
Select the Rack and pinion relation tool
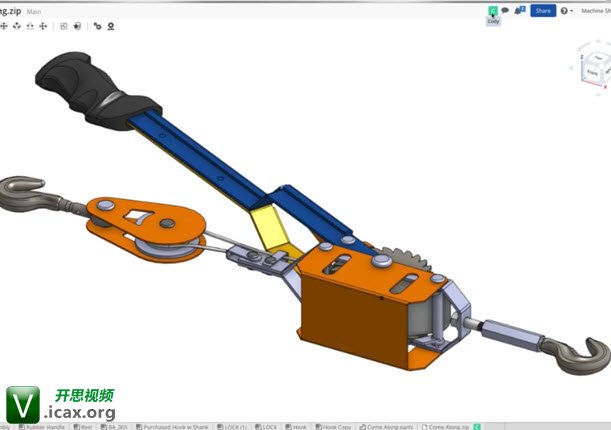111,26
